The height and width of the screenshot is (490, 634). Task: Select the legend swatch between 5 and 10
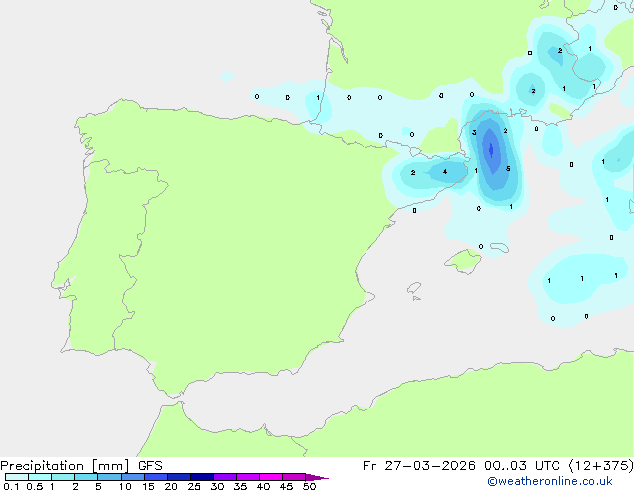[x=109, y=477]
